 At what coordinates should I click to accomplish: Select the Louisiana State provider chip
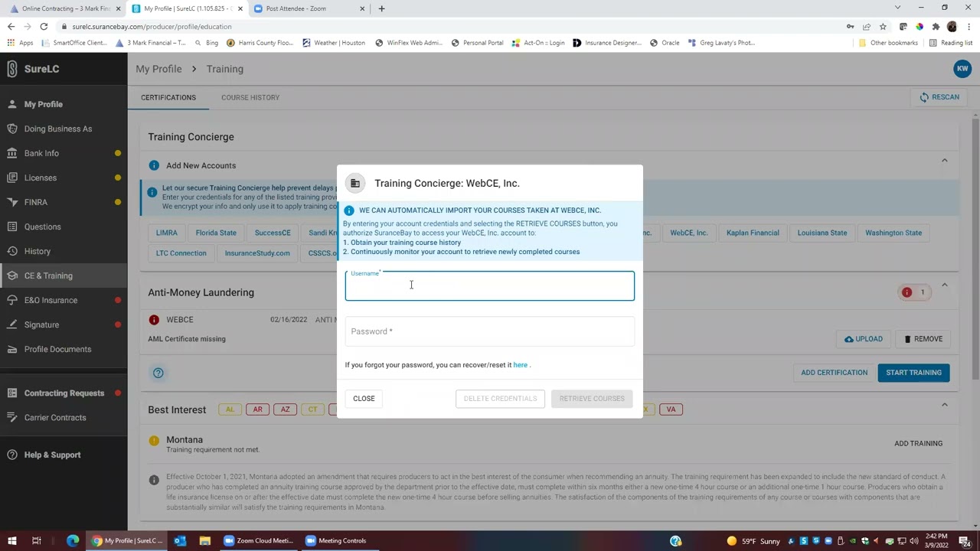click(822, 233)
